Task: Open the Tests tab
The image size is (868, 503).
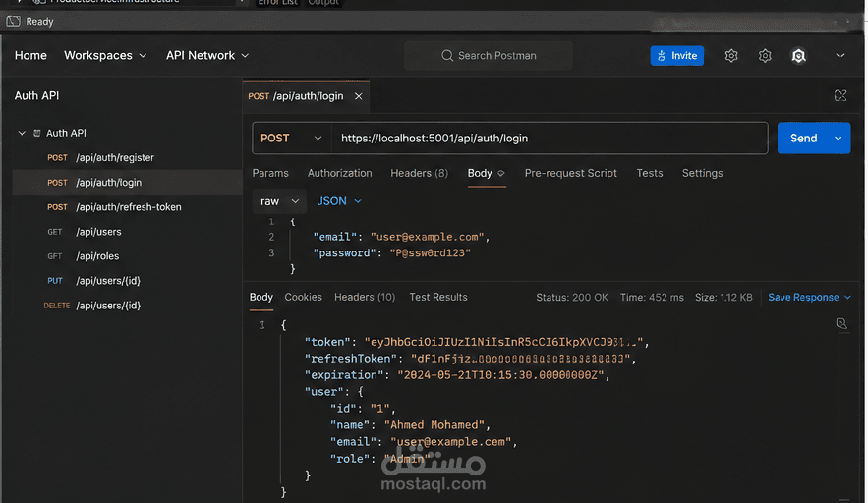Action: (650, 173)
